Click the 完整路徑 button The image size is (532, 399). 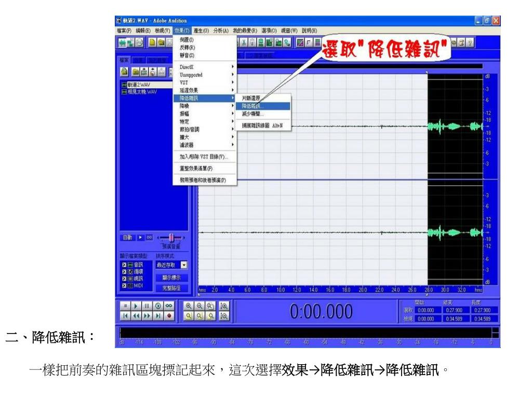point(171,288)
